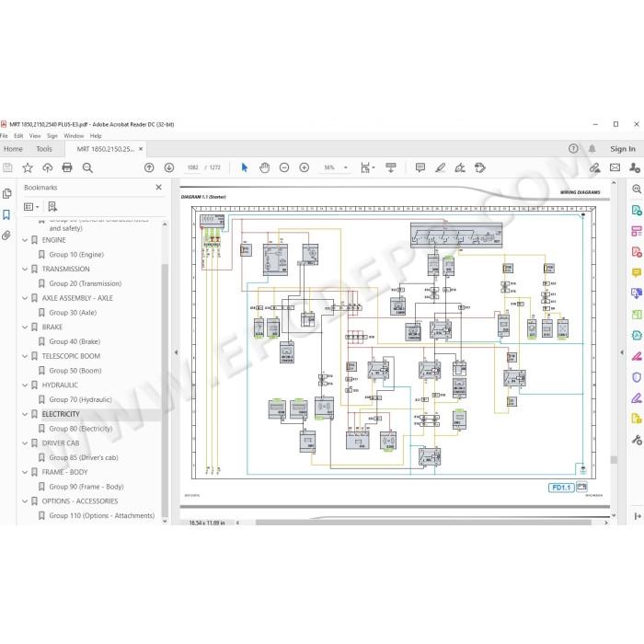Open bookmark Group 10 (Engine)
This screenshot has width=644, height=644.
[x=76, y=255]
